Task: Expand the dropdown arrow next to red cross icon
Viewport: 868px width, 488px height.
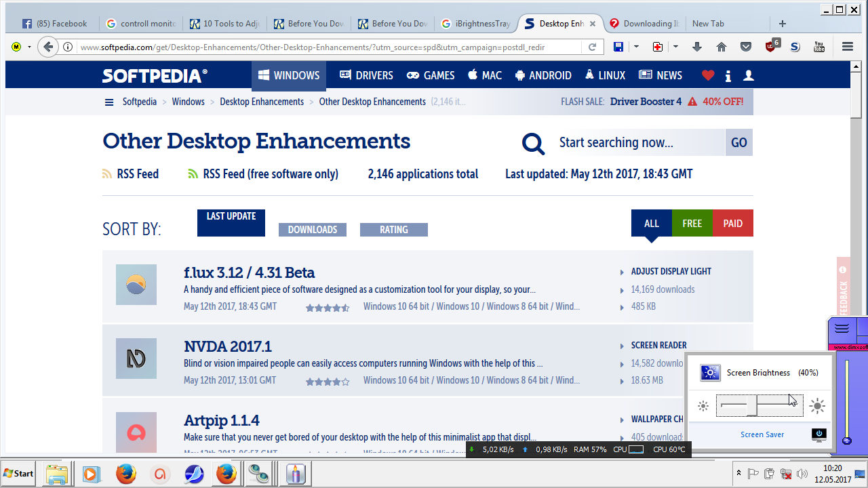Action: tap(675, 47)
